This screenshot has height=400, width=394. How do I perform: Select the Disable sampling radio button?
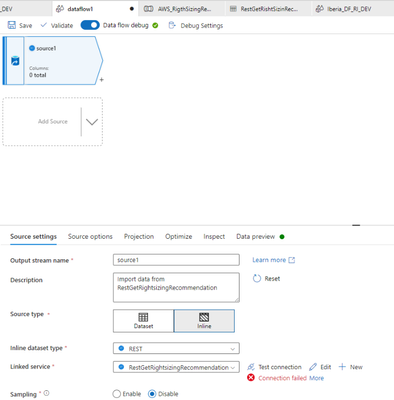tap(152, 394)
